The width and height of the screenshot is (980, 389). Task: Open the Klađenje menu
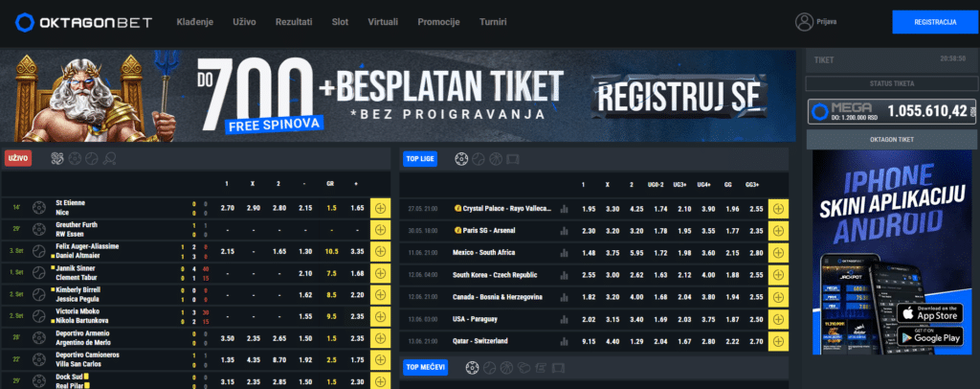195,22
